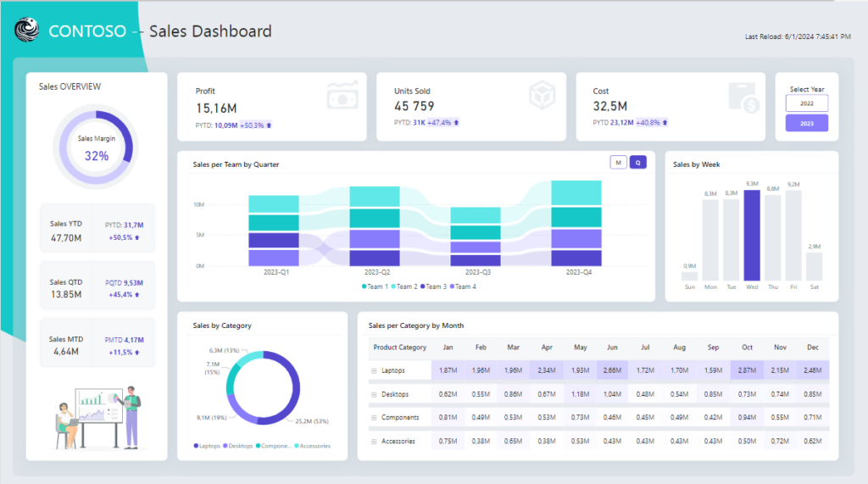868x484 pixels.
Task: Select year 2023
Action: click(807, 123)
